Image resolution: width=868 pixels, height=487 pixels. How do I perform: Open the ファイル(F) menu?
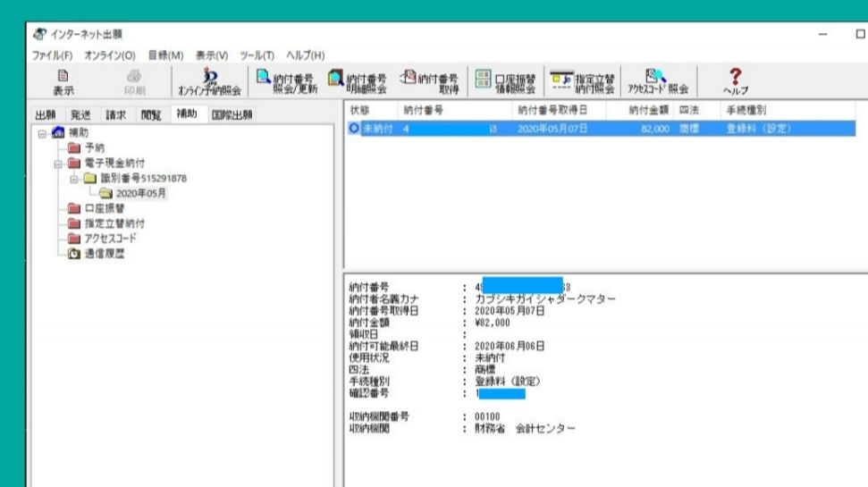click(54, 56)
